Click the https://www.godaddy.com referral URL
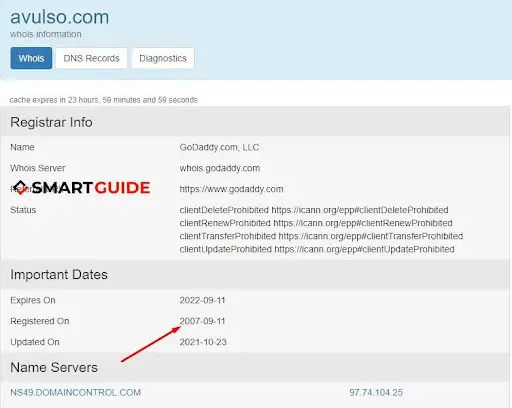Image resolution: width=512 pixels, height=408 pixels. point(231,189)
